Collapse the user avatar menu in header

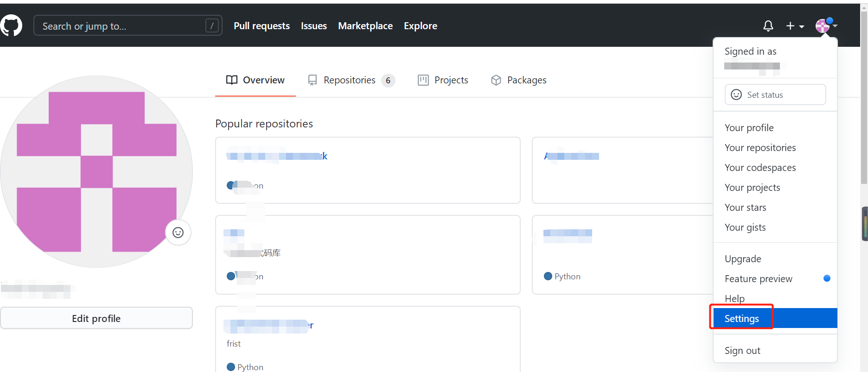coord(826,25)
